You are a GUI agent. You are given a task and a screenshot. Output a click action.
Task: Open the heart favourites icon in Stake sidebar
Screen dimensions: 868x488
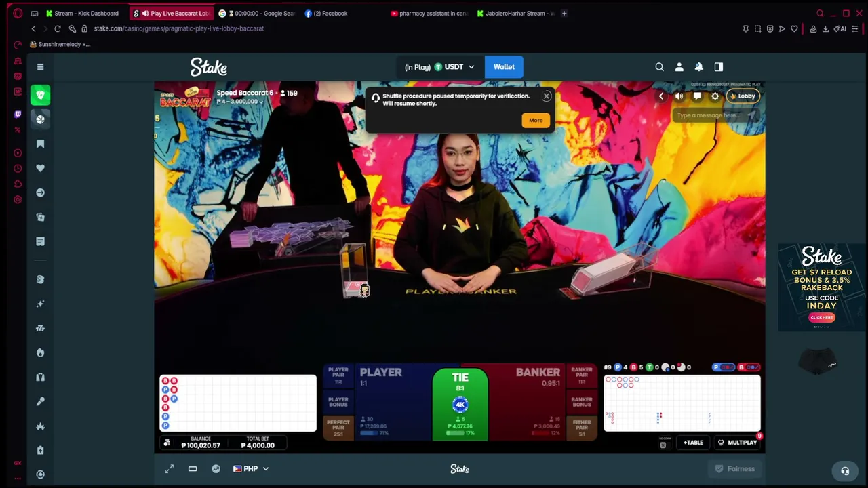click(40, 168)
